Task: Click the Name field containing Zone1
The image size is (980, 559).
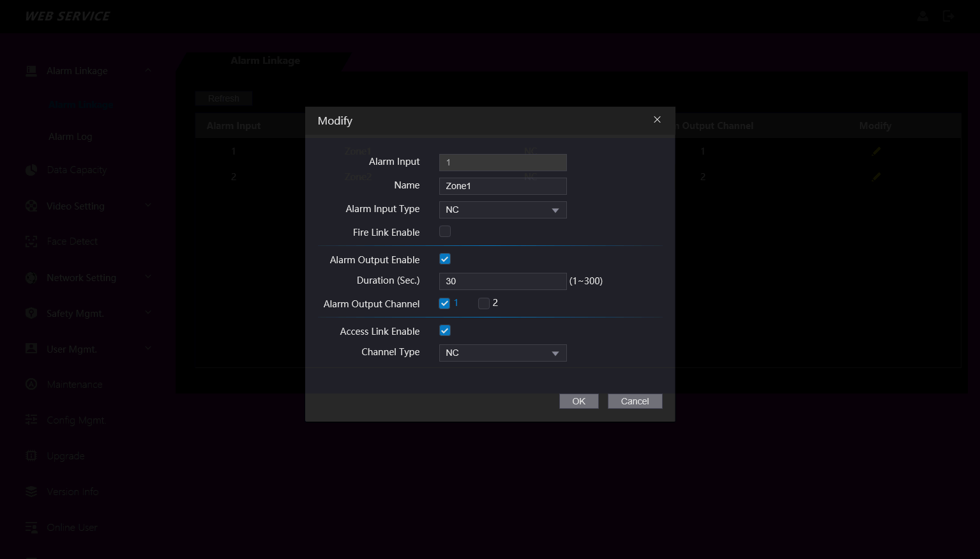Action: (x=503, y=186)
